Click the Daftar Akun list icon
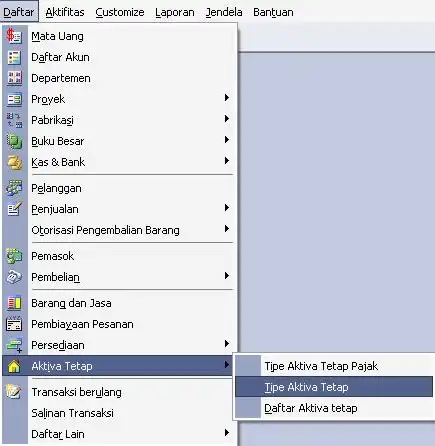 coord(14,57)
